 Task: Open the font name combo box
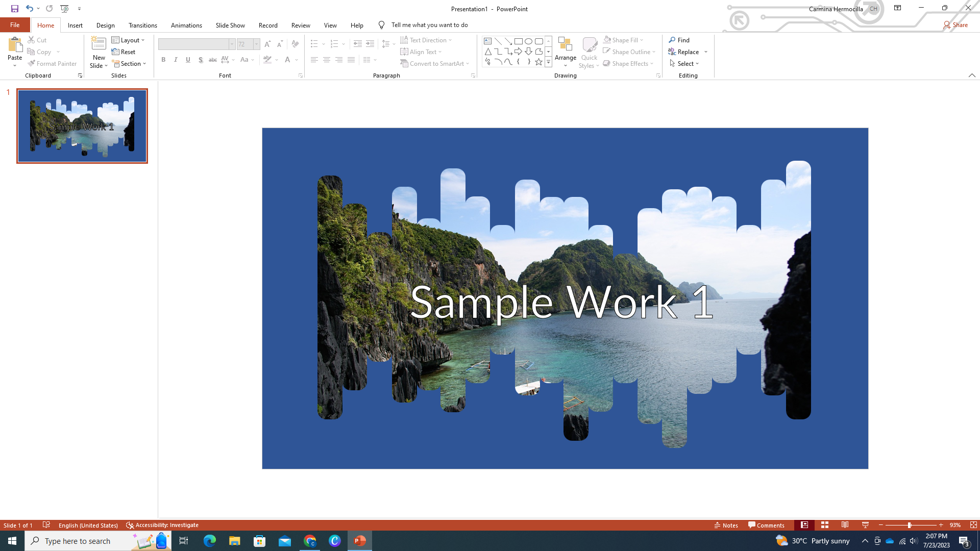coord(197,44)
